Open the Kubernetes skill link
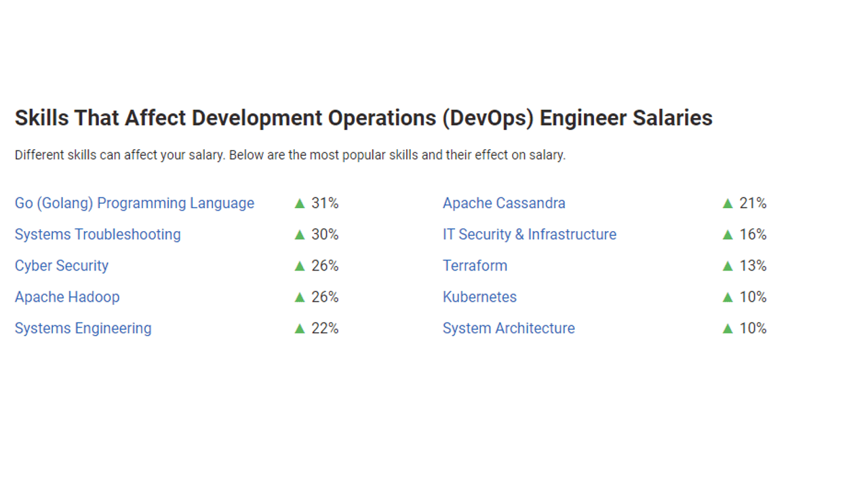 [x=479, y=297]
